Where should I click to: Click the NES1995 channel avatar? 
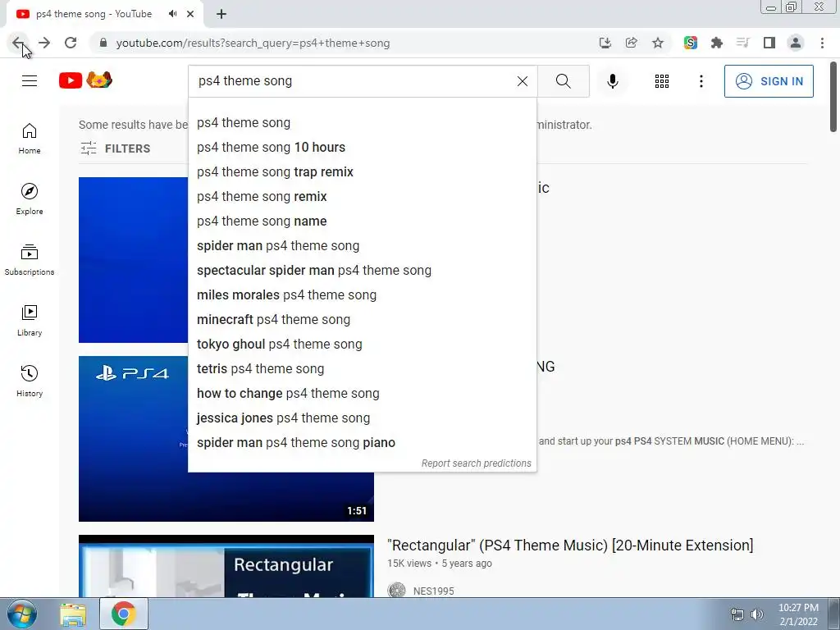tap(397, 590)
